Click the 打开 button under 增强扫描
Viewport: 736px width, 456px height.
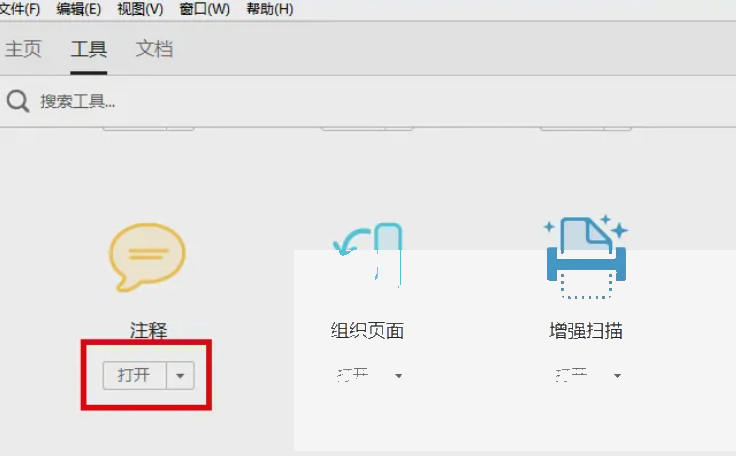572,375
